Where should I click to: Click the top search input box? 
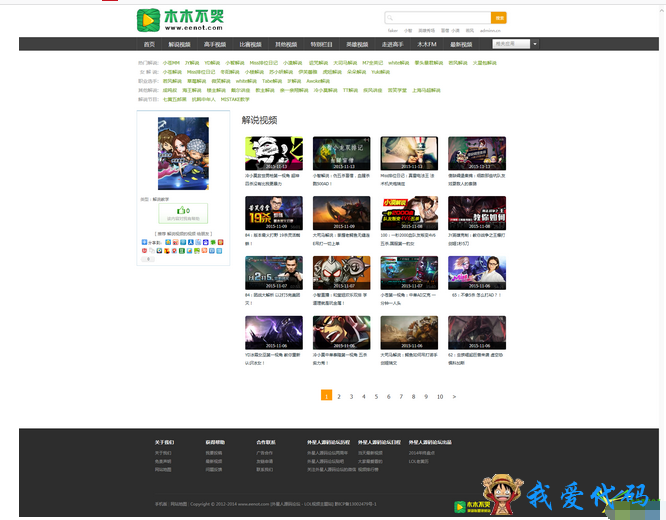click(x=438, y=18)
